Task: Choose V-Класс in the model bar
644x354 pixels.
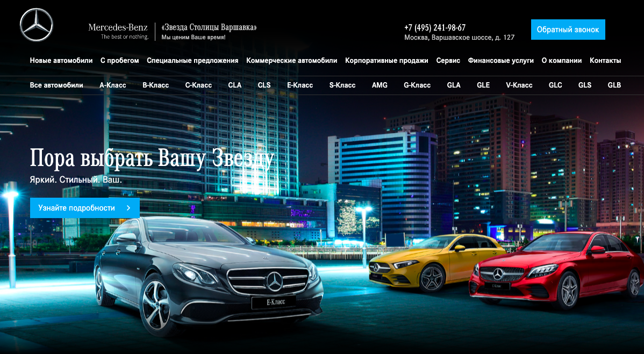Action: (x=519, y=85)
